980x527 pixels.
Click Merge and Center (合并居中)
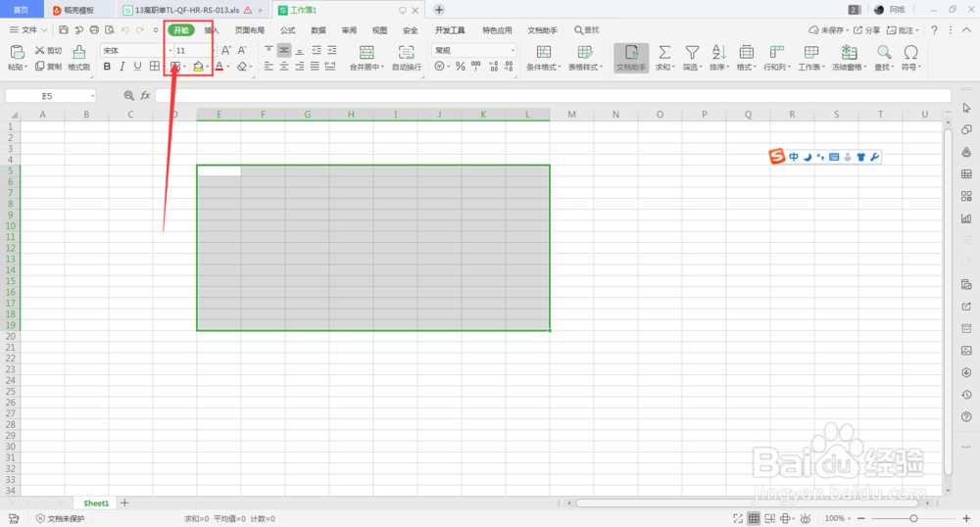[x=367, y=58]
